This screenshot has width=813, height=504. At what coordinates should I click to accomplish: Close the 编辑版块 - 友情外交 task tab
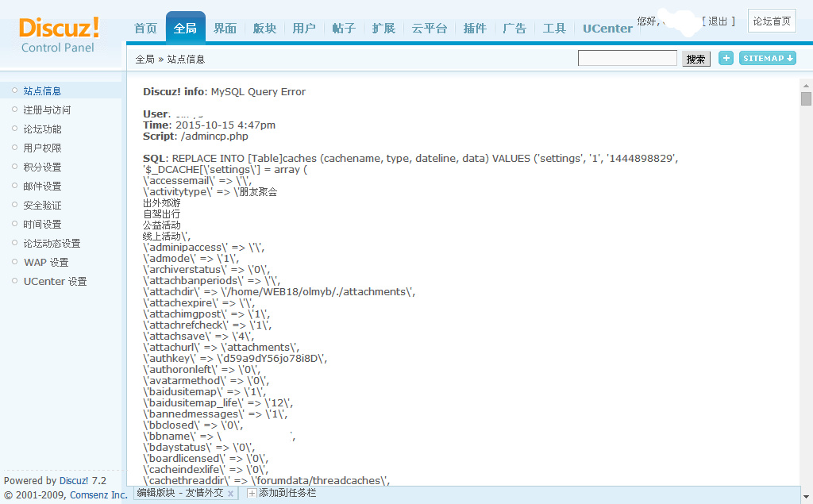click(x=231, y=494)
